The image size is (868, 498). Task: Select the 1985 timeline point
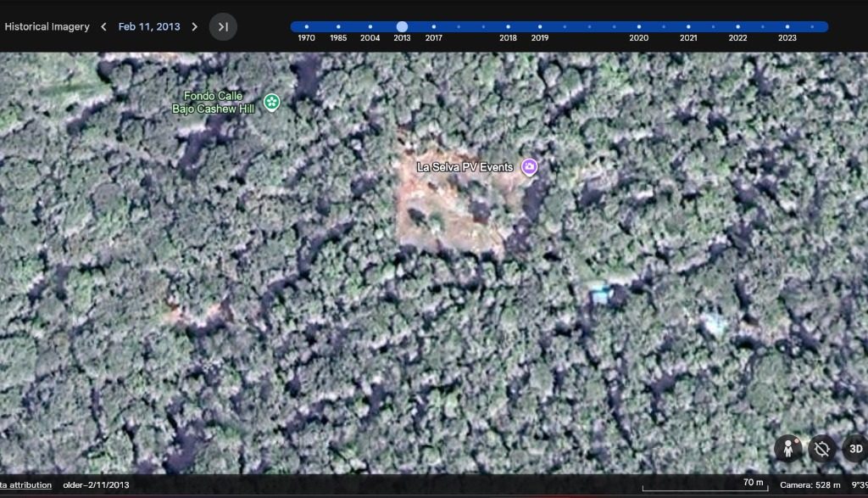click(338, 27)
